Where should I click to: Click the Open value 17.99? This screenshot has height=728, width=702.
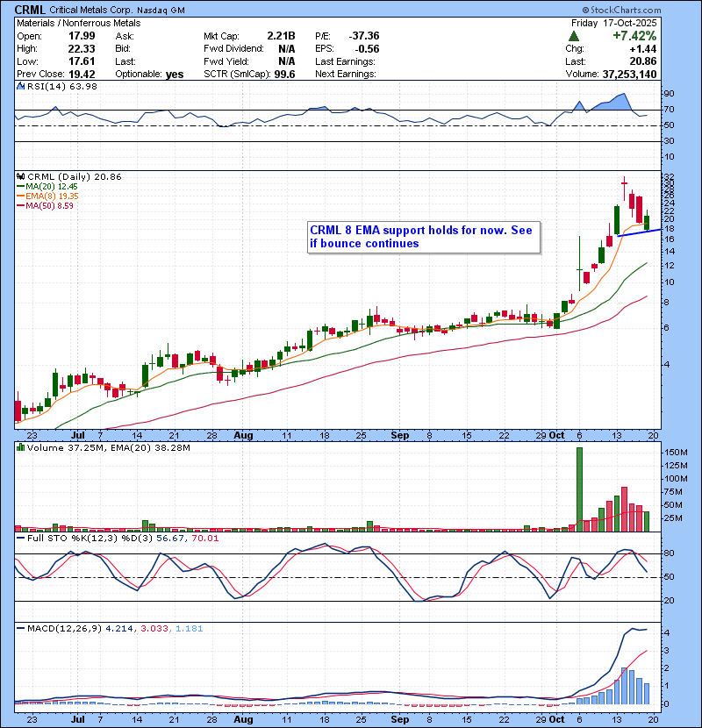(x=82, y=36)
